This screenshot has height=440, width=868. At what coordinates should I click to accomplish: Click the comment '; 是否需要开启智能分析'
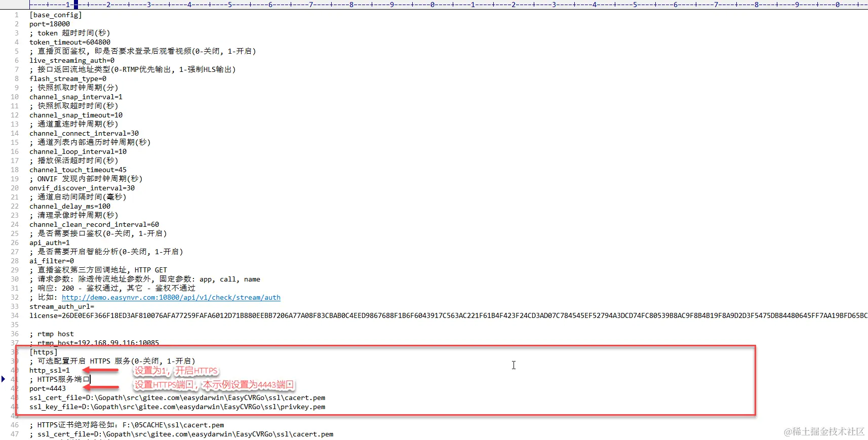[x=106, y=252]
